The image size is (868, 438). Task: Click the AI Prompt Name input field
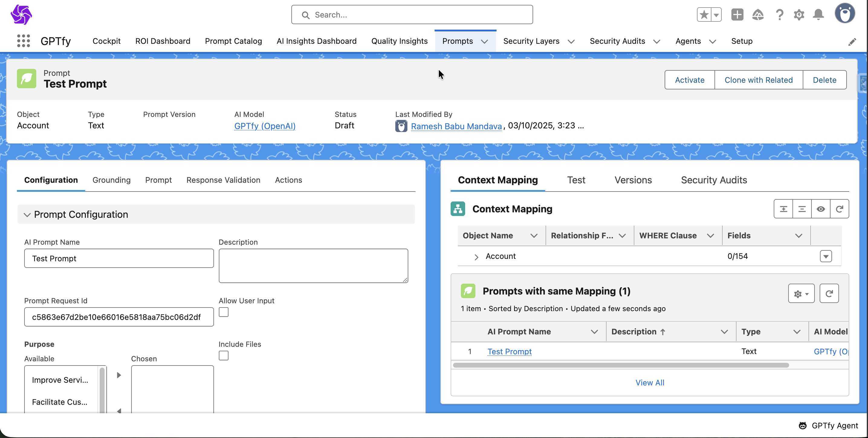[x=118, y=258]
